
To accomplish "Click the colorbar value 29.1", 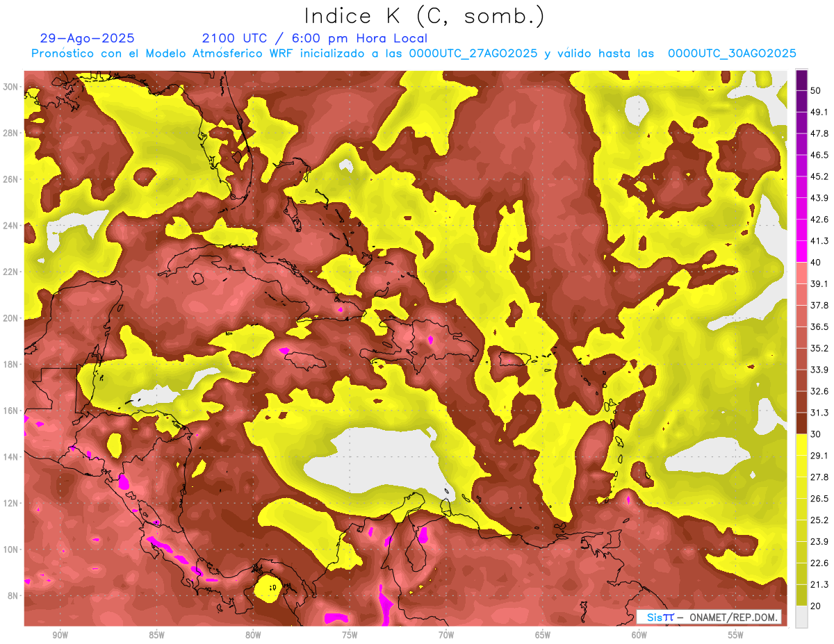I will coord(819,455).
